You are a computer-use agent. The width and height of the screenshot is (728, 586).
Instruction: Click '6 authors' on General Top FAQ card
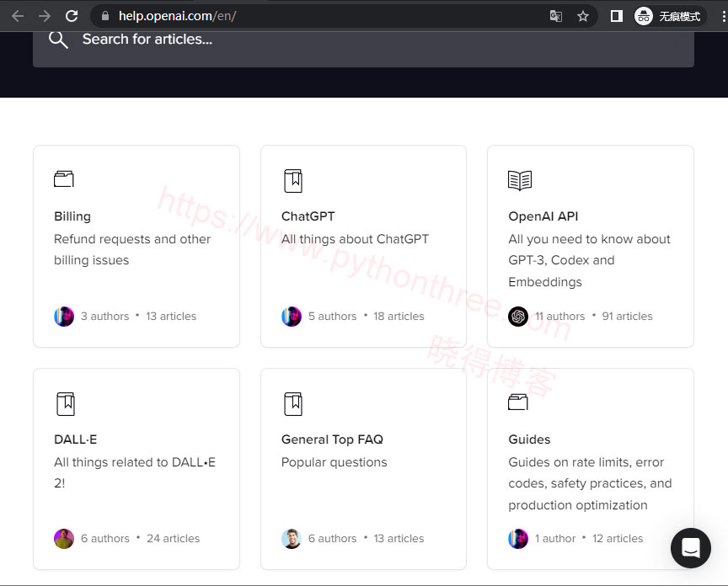point(333,539)
